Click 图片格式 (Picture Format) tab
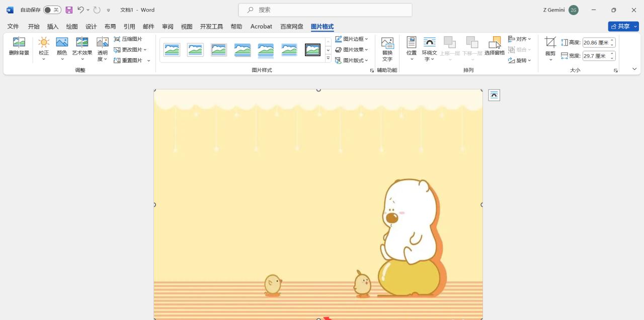Viewport: 644px width, 320px height. point(322,27)
